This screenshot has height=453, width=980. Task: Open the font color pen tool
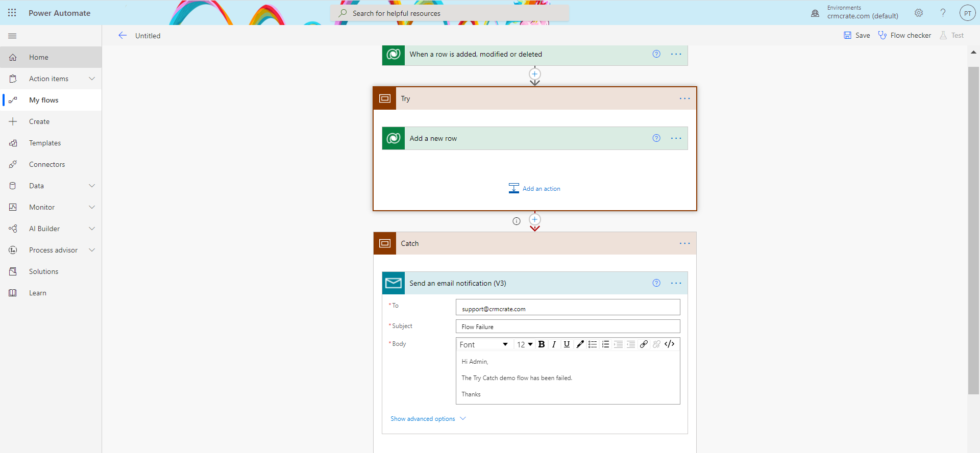point(580,344)
